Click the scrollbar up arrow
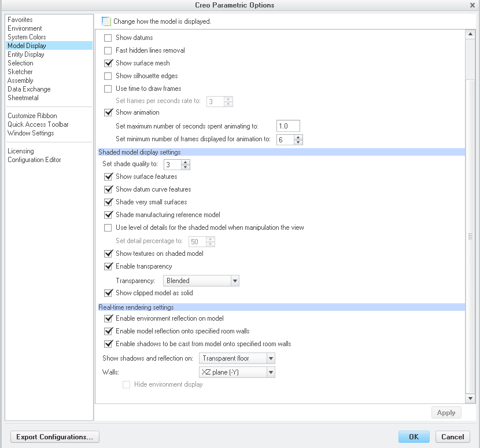The width and height of the screenshot is (480, 448). click(x=470, y=34)
